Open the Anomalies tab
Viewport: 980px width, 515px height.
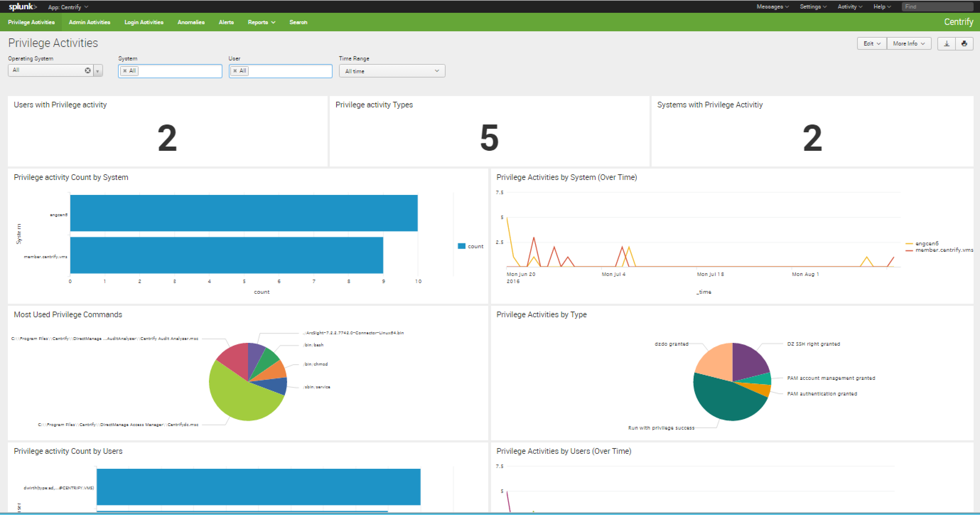tap(191, 22)
